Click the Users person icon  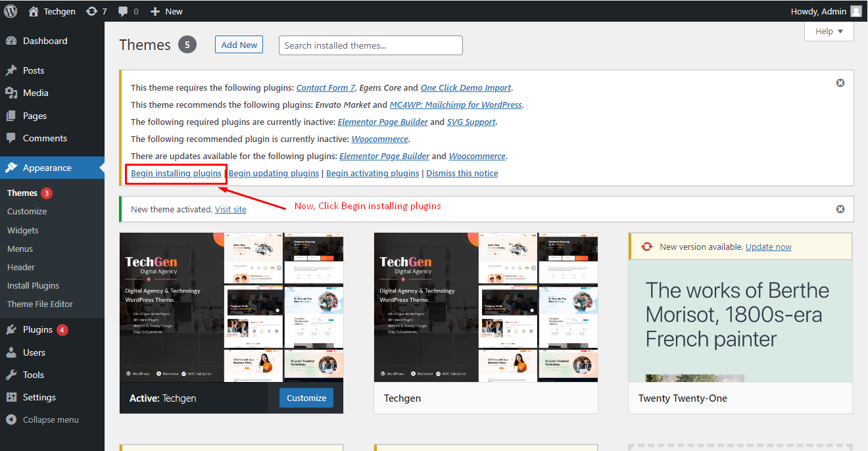pos(11,352)
